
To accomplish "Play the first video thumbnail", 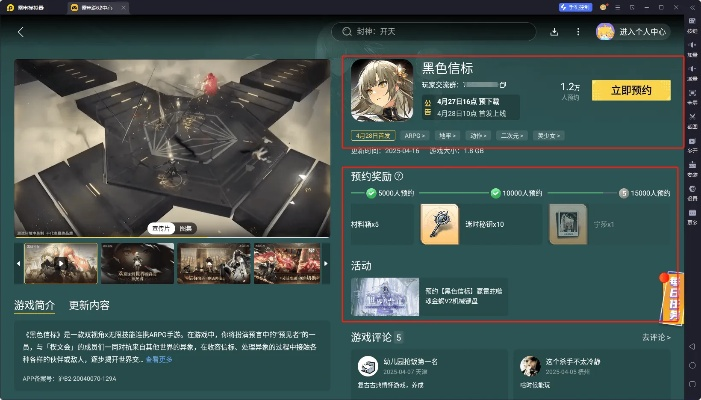I will click(61, 263).
